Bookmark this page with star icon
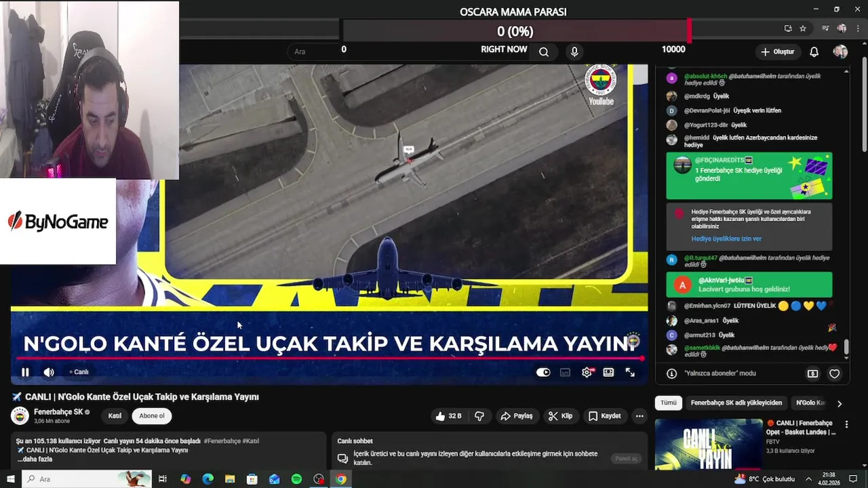The image size is (868, 488). click(x=803, y=28)
